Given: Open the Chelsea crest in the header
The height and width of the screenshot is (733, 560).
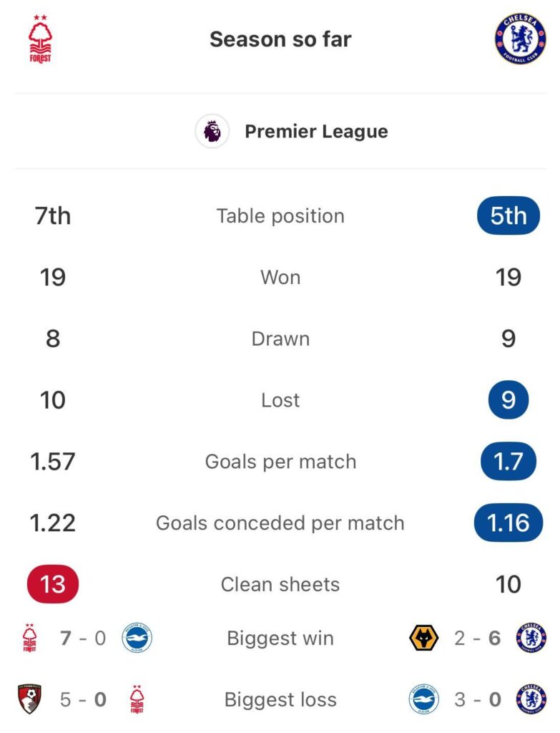Looking at the screenshot, I should [x=520, y=39].
